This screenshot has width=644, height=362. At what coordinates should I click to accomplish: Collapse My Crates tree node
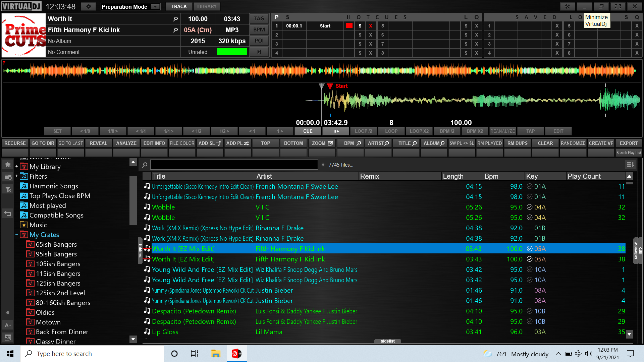point(17,234)
